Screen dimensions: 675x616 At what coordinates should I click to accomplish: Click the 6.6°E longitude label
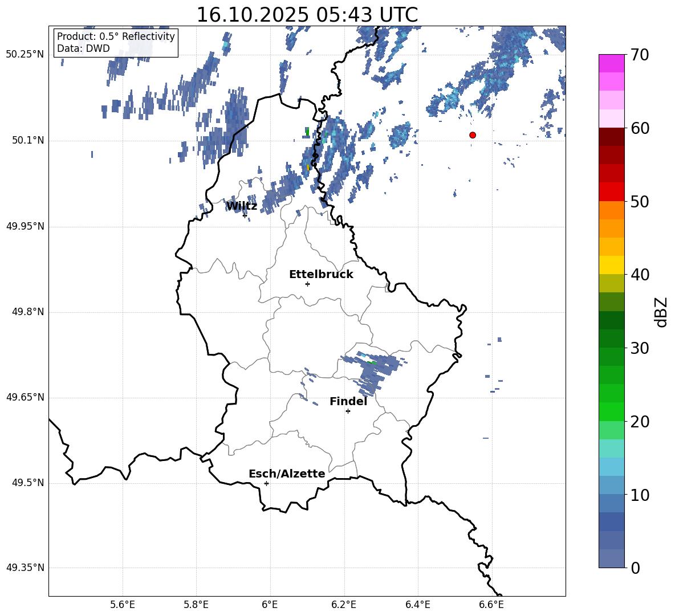[491, 605]
